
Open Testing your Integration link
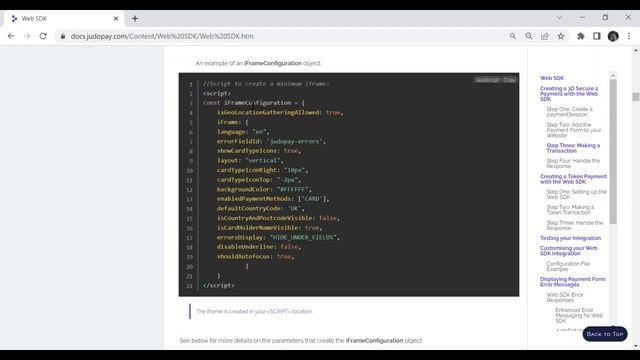570,238
